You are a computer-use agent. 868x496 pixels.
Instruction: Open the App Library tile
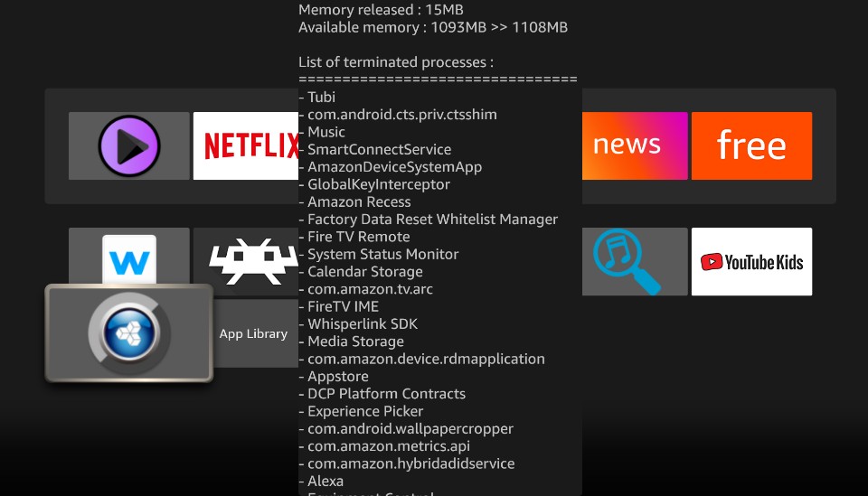point(256,333)
